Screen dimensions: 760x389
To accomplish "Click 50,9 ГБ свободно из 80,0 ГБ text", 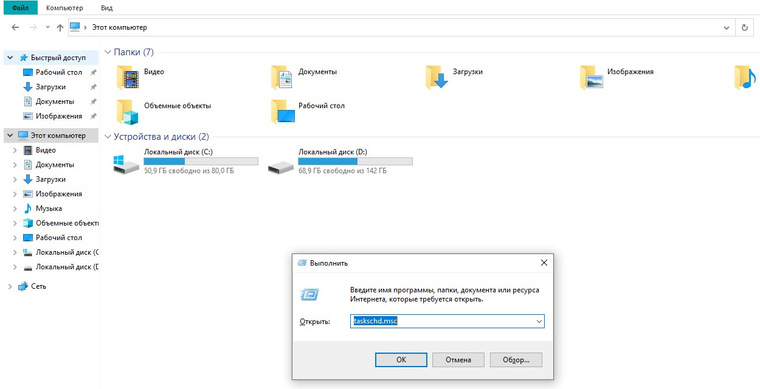I will [x=189, y=171].
